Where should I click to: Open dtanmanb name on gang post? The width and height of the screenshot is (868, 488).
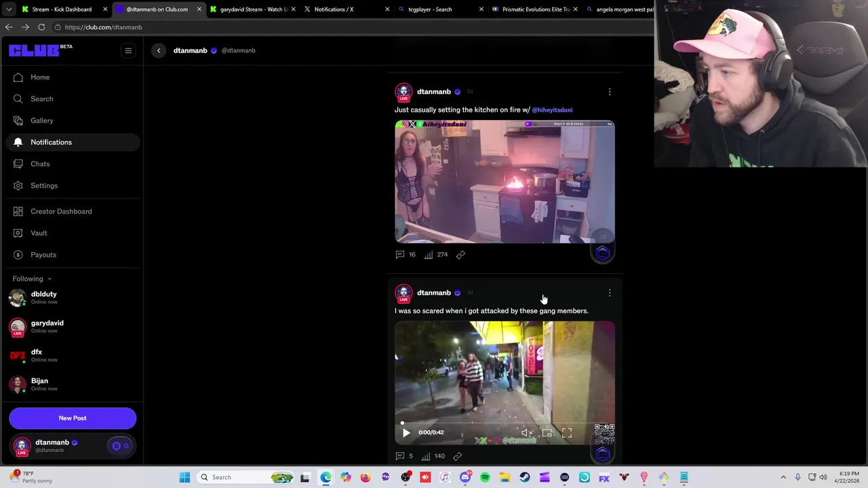click(x=434, y=293)
